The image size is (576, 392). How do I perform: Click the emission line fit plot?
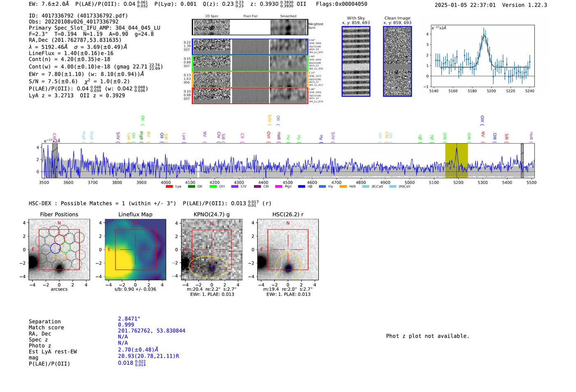(482, 56)
